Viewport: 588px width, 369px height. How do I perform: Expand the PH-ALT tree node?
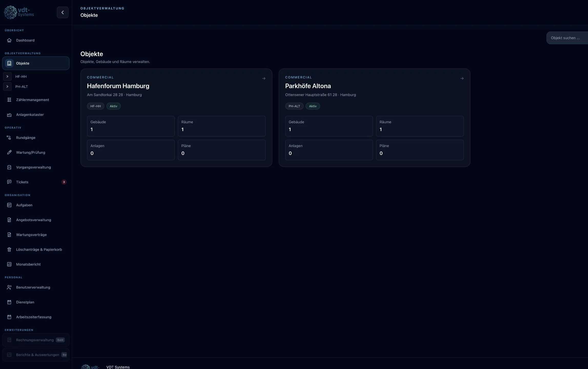click(x=7, y=87)
